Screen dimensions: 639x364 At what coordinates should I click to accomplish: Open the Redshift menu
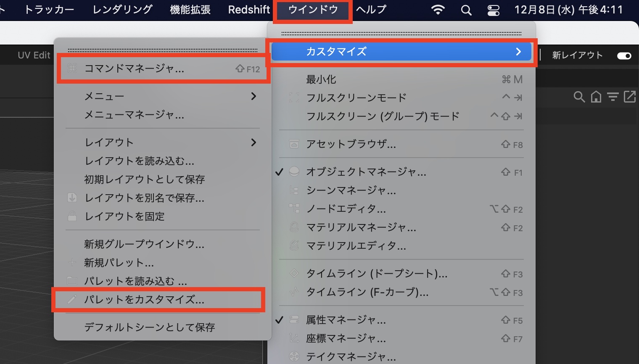coord(249,10)
